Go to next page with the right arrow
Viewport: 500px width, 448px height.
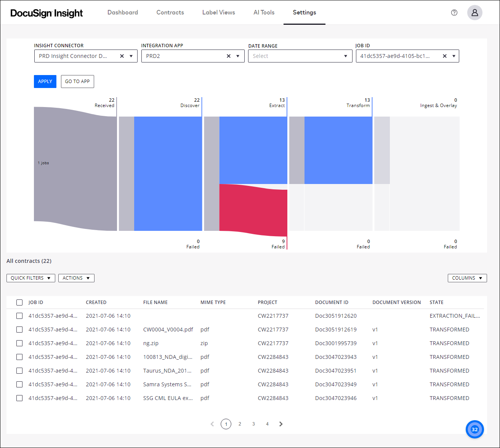(281, 424)
